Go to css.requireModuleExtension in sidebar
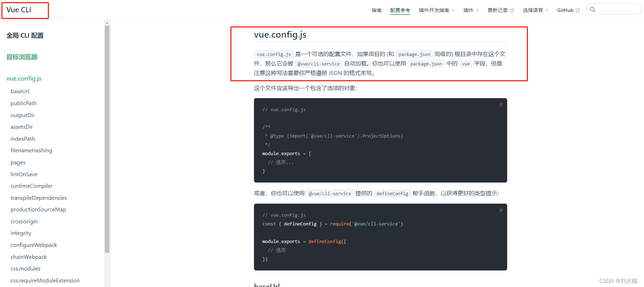The image size is (644, 287). 45,280
